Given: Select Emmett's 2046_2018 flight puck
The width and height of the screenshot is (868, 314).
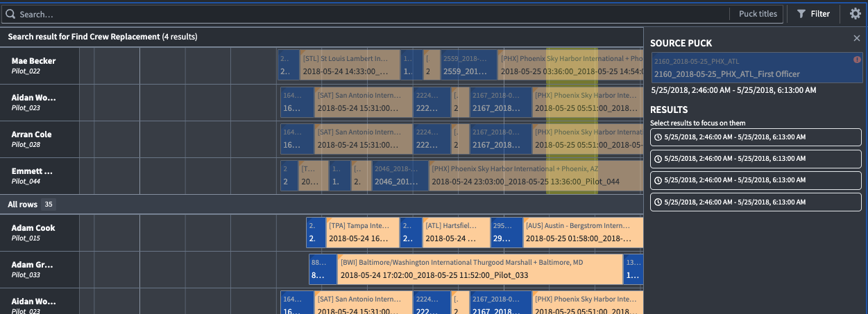Looking at the screenshot, I should (x=399, y=175).
